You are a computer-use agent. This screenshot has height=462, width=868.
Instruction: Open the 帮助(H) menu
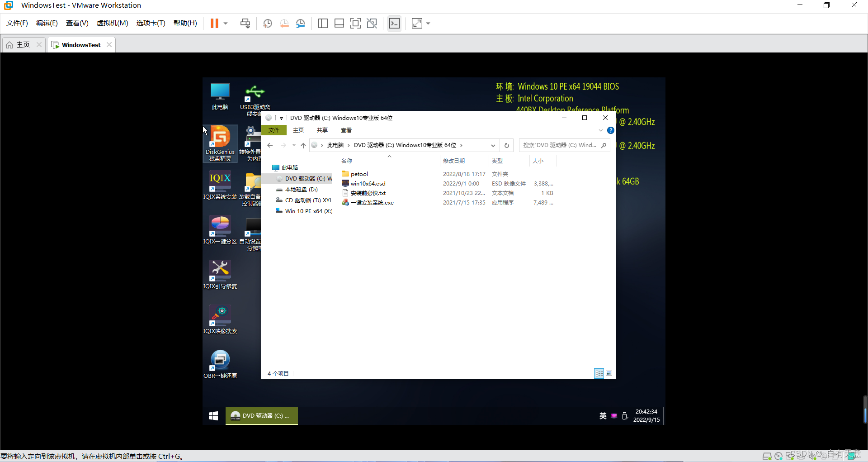(x=185, y=23)
